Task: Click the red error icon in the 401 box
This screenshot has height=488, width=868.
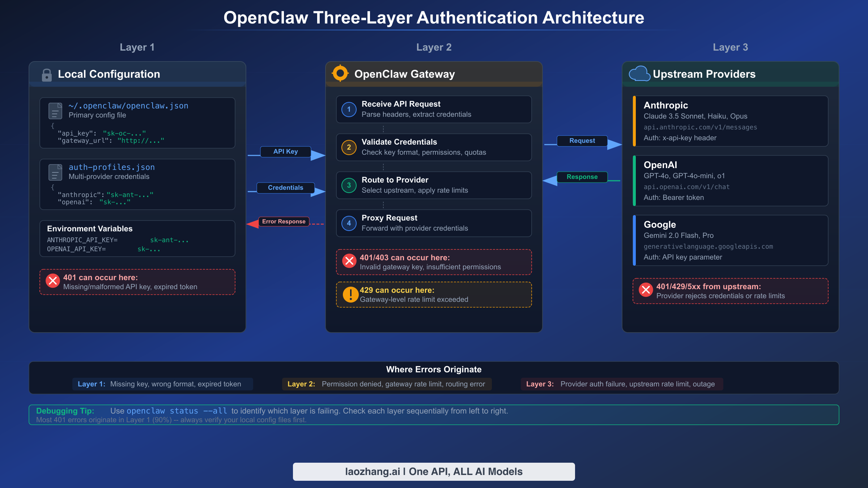Action: tap(53, 280)
